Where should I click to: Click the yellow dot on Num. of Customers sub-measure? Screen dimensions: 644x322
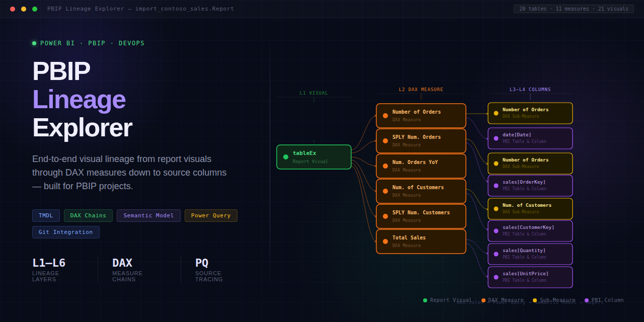[496, 208]
